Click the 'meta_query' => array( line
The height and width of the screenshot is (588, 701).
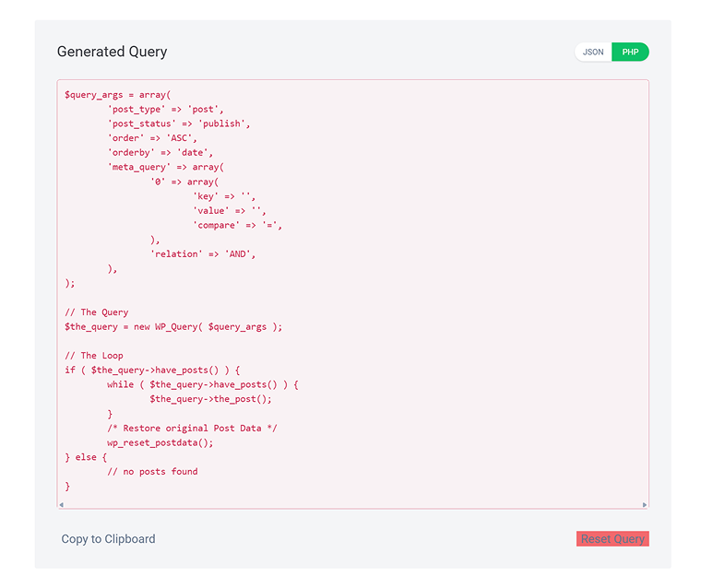(x=166, y=167)
